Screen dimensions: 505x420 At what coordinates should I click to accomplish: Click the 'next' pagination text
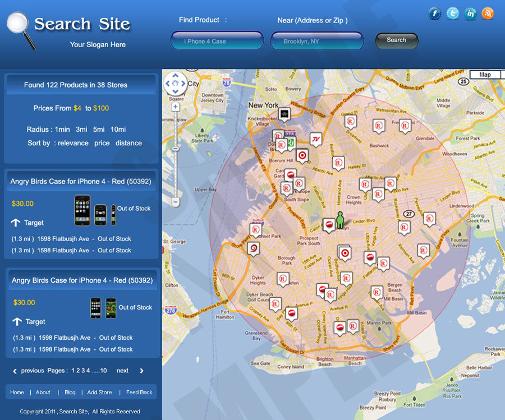click(x=122, y=371)
